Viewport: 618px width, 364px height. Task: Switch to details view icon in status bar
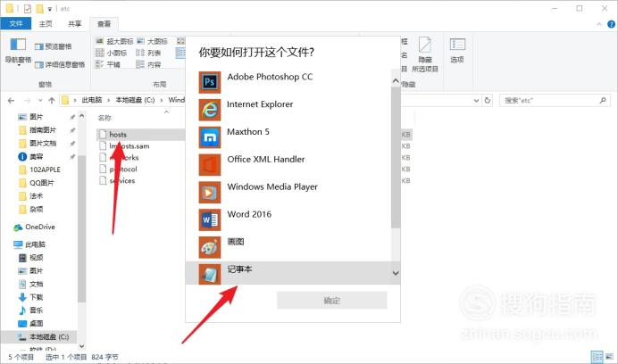[597, 357]
